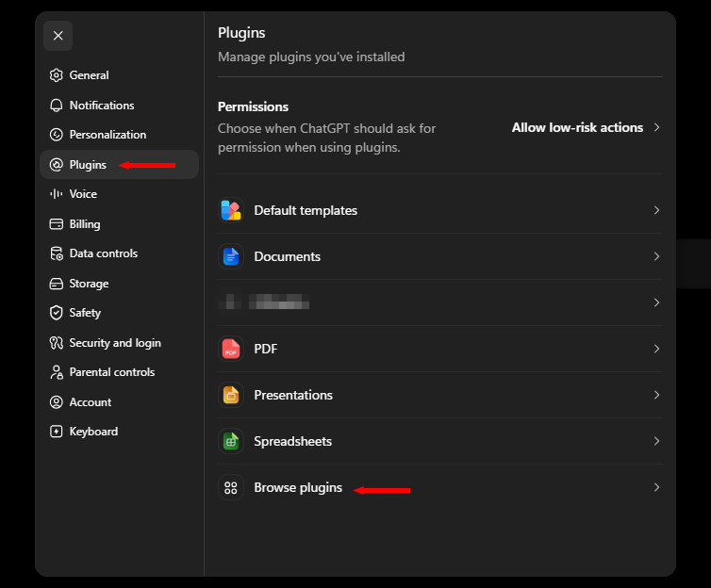Expand the Presentations row chevron

coord(656,395)
